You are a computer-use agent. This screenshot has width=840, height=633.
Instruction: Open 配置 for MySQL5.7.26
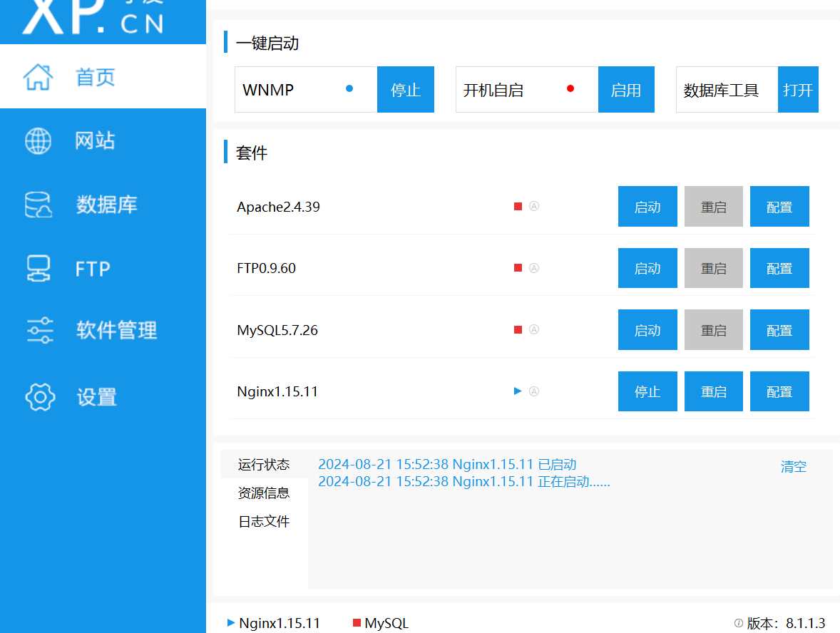[x=779, y=330]
